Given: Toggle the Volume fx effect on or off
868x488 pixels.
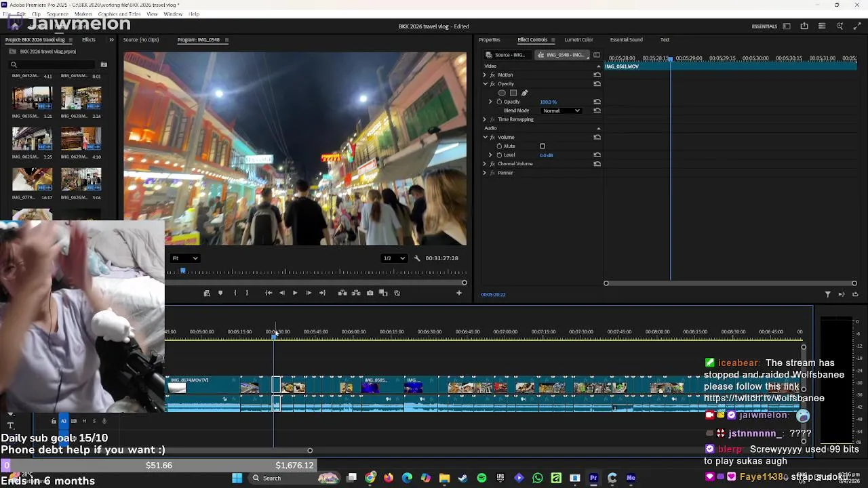Looking at the screenshot, I should (492, 137).
